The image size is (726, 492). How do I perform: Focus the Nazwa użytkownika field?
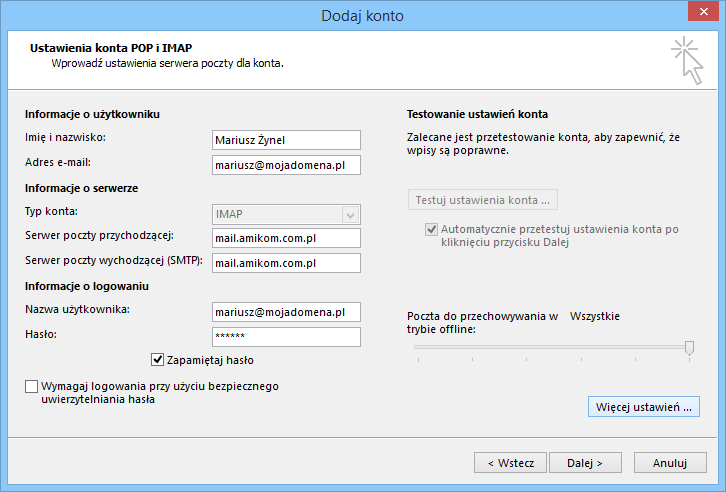[x=286, y=312]
